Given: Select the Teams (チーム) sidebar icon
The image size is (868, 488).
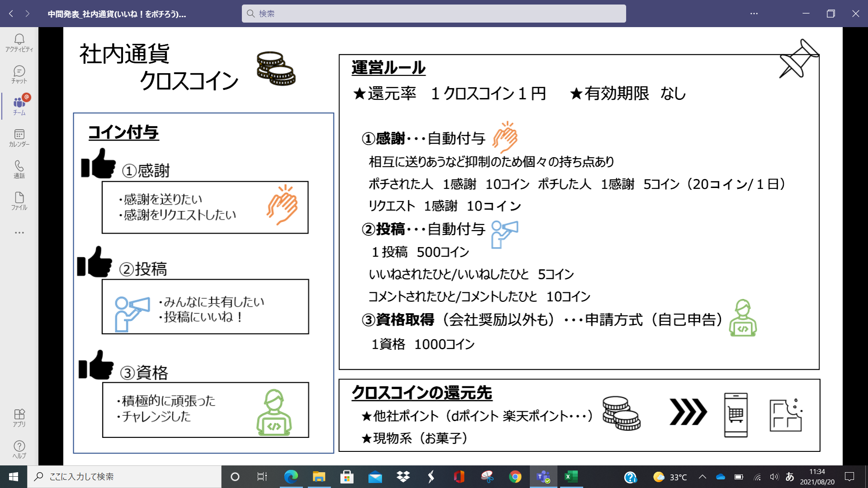Looking at the screenshot, I should (19, 106).
